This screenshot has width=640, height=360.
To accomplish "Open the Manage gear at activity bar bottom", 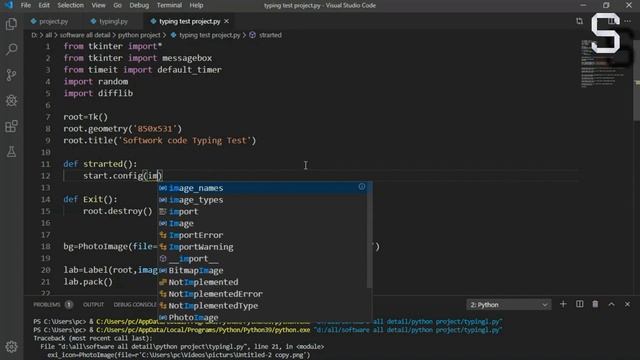I will click(x=11, y=347).
